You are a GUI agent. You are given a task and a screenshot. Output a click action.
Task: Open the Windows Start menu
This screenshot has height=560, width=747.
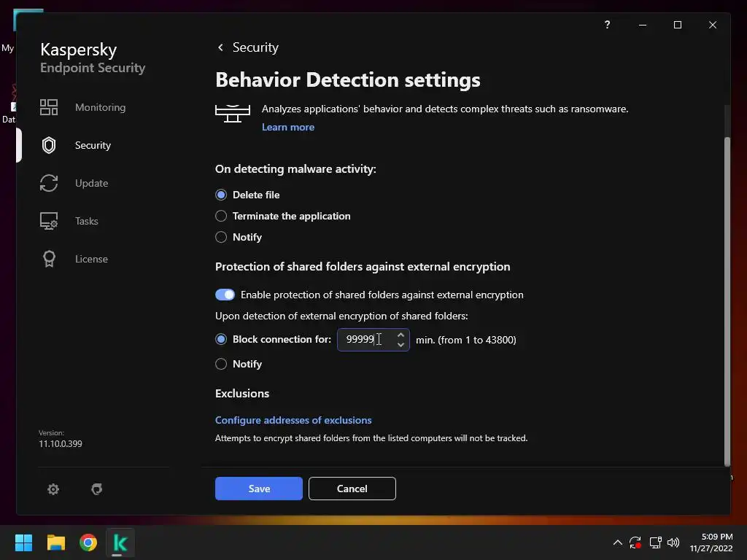click(x=23, y=542)
